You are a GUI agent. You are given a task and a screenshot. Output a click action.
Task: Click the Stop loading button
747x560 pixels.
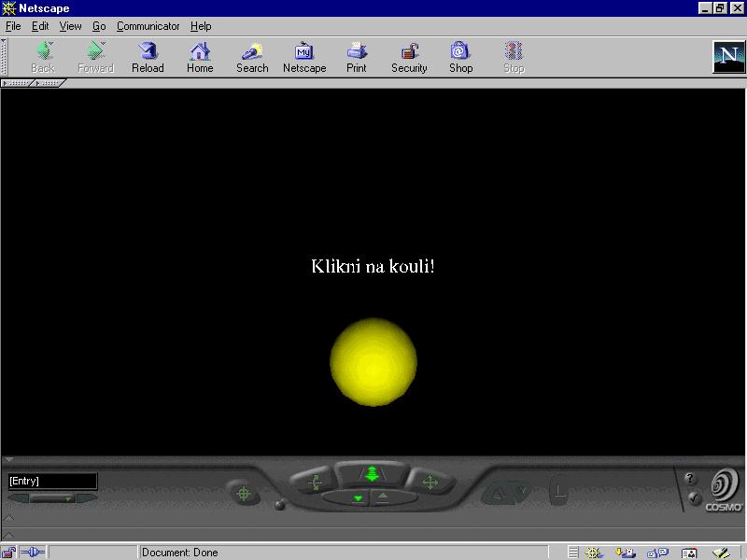coord(514,57)
